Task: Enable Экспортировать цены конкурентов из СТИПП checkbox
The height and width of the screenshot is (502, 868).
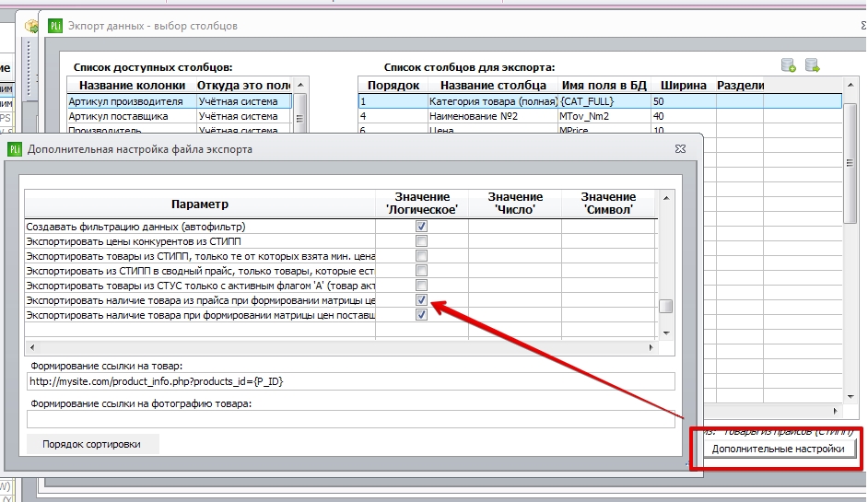Action: pyautogui.click(x=421, y=240)
